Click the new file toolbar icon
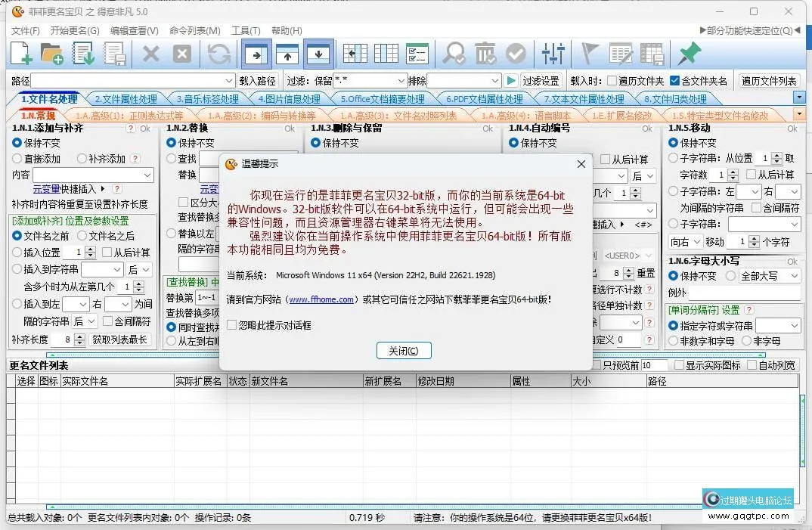The image size is (812, 530). [20, 53]
